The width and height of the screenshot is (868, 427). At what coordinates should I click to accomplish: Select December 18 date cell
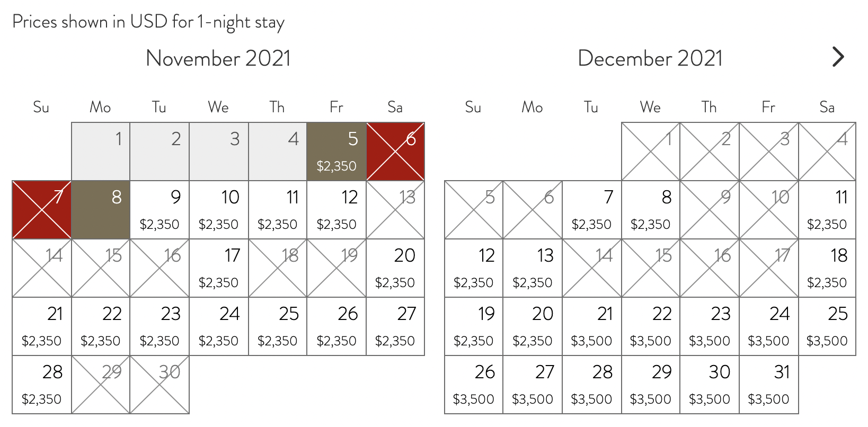[x=827, y=268]
